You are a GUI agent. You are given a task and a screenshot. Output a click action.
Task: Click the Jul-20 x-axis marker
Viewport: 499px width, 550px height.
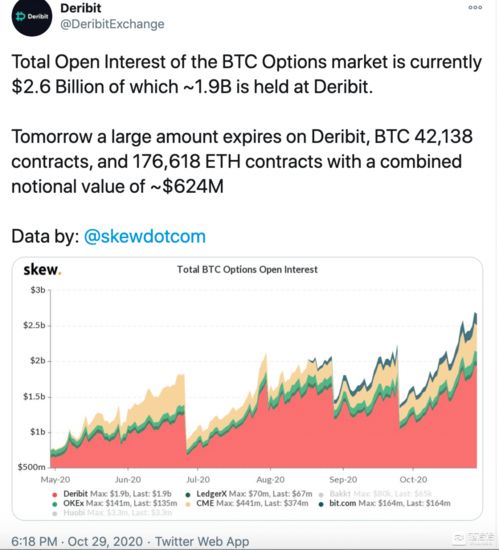tap(198, 479)
